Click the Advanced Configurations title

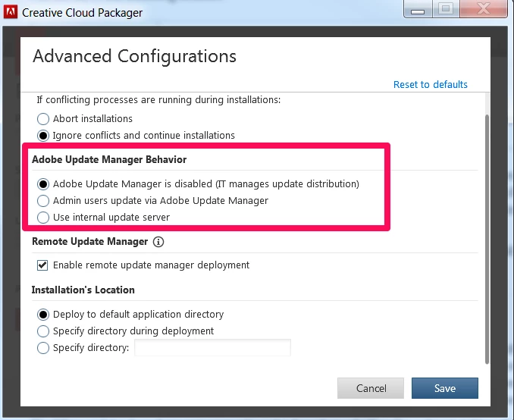coord(134,56)
